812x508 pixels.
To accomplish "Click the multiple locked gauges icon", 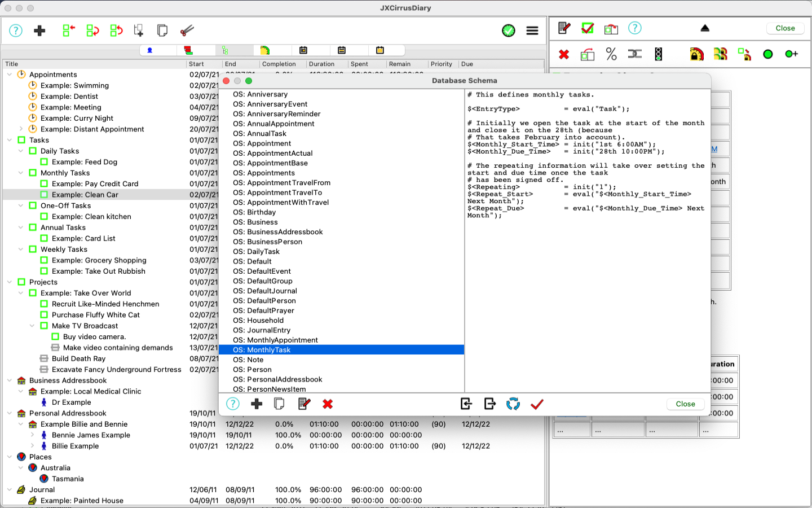I will [x=721, y=54].
